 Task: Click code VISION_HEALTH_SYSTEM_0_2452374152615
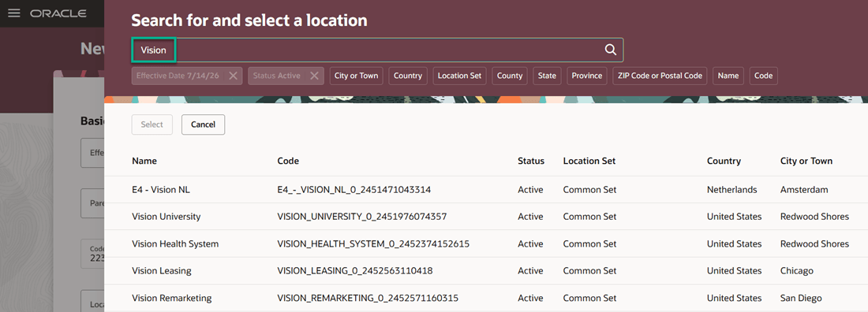[x=374, y=244]
